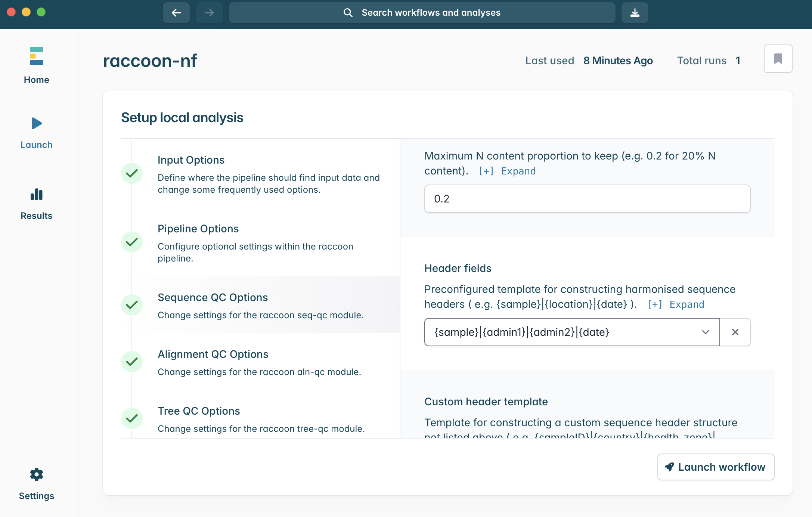This screenshot has width=812, height=517.
Task: Switch to Alignment QC Options step
Action: click(x=213, y=354)
